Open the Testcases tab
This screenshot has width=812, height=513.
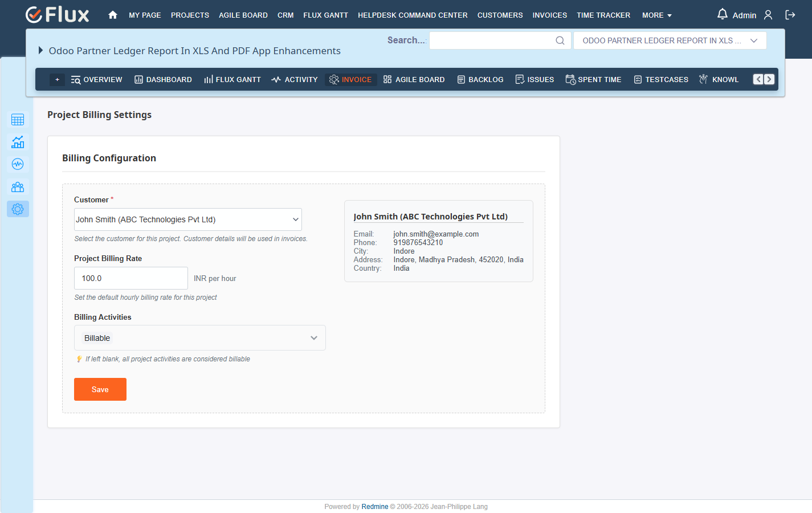pyautogui.click(x=661, y=80)
